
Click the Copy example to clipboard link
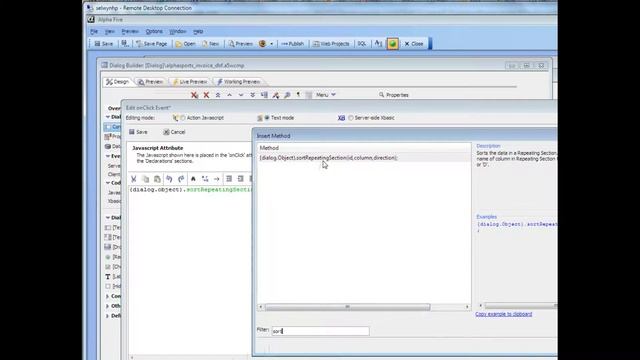[504, 314]
